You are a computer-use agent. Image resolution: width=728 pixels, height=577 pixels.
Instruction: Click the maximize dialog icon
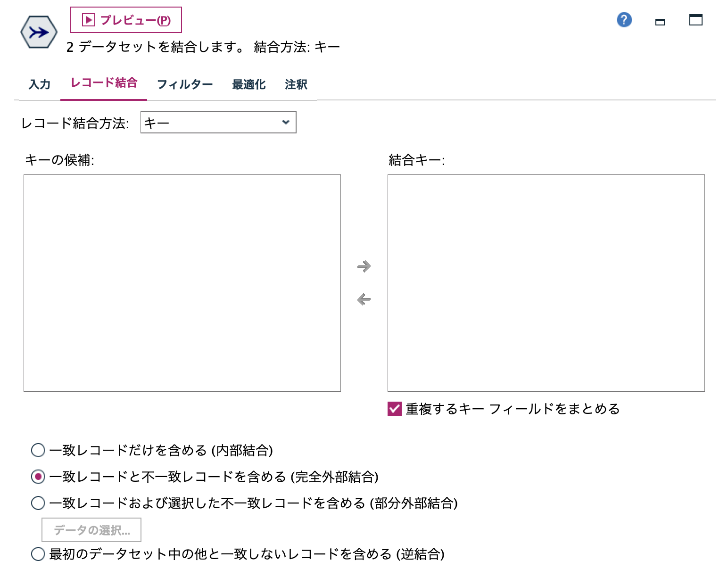point(695,20)
